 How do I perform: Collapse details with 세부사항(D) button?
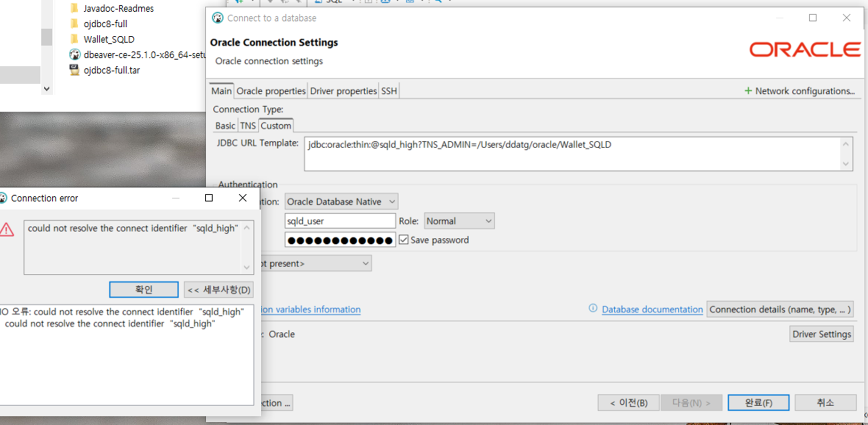click(x=219, y=289)
